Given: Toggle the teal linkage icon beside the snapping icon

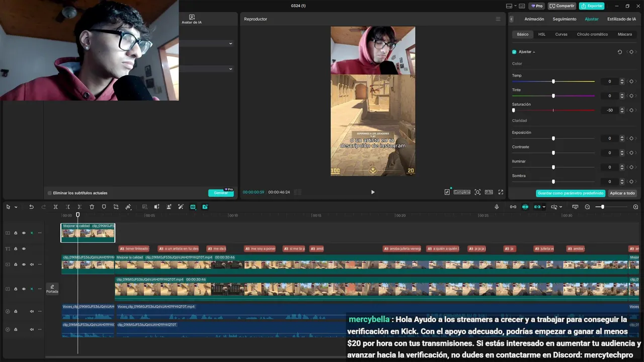Looking at the screenshot, I should (x=537, y=207).
